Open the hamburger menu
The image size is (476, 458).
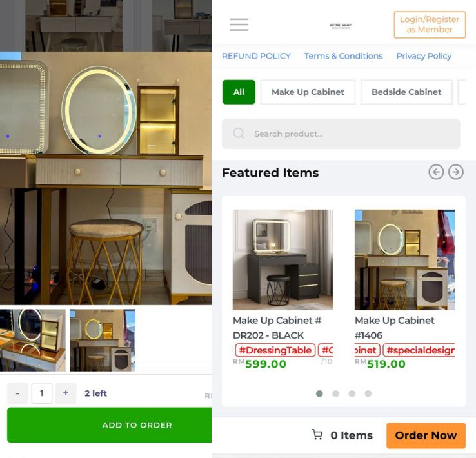pyautogui.click(x=239, y=25)
